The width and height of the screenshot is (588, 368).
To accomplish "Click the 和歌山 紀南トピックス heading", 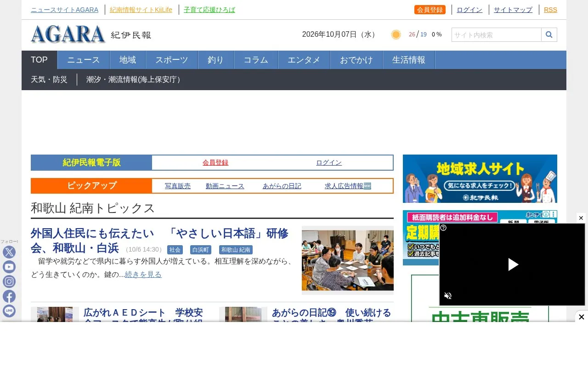I will coord(93,208).
